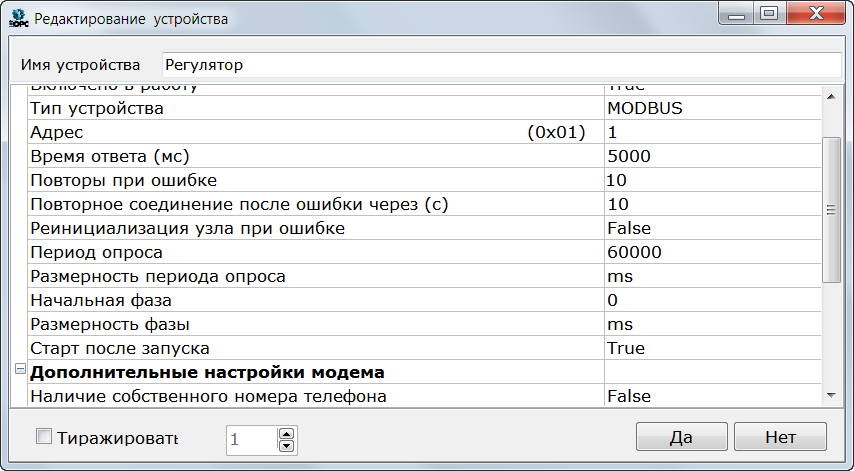
Task: Click the OPC application icon in title bar
Action: point(19,19)
